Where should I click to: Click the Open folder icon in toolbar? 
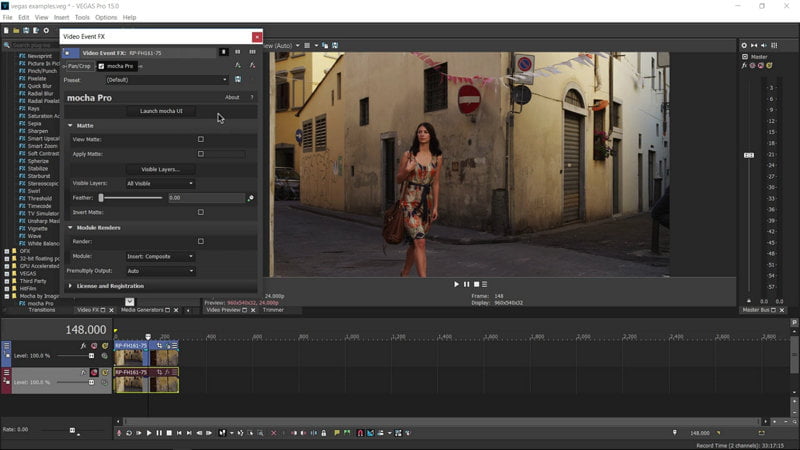pos(16,31)
